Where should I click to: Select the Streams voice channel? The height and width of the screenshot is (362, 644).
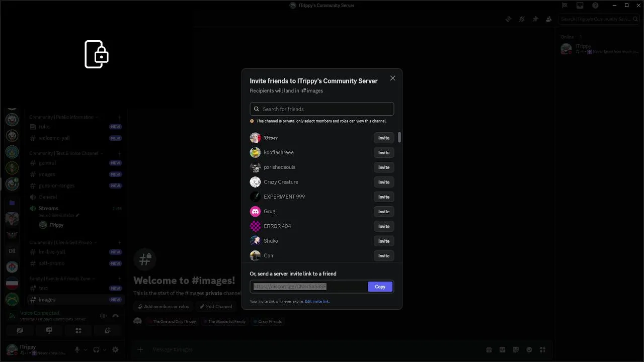[x=75, y=208]
